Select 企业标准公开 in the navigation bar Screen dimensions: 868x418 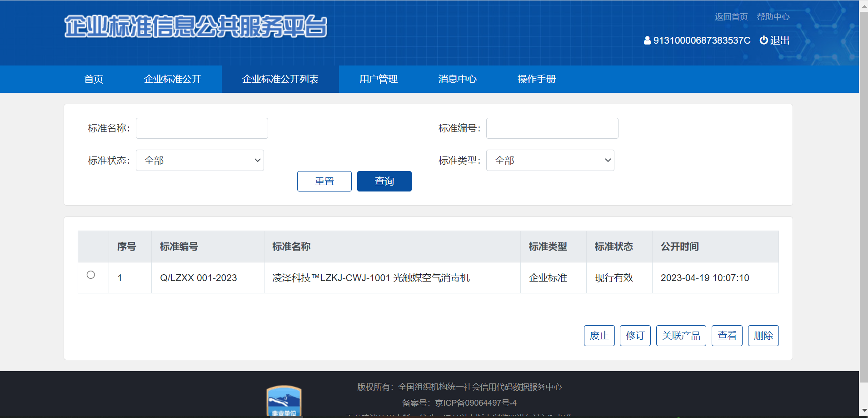click(x=173, y=79)
